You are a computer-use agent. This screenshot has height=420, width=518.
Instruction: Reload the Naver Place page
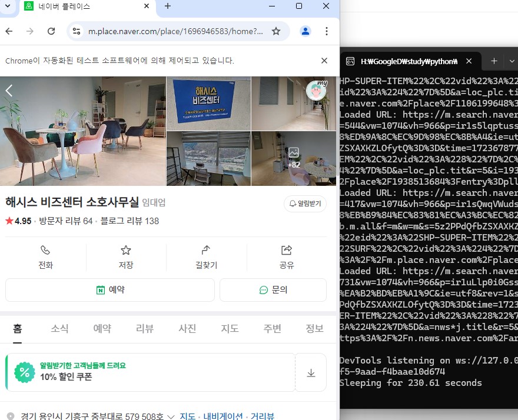pos(51,31)
